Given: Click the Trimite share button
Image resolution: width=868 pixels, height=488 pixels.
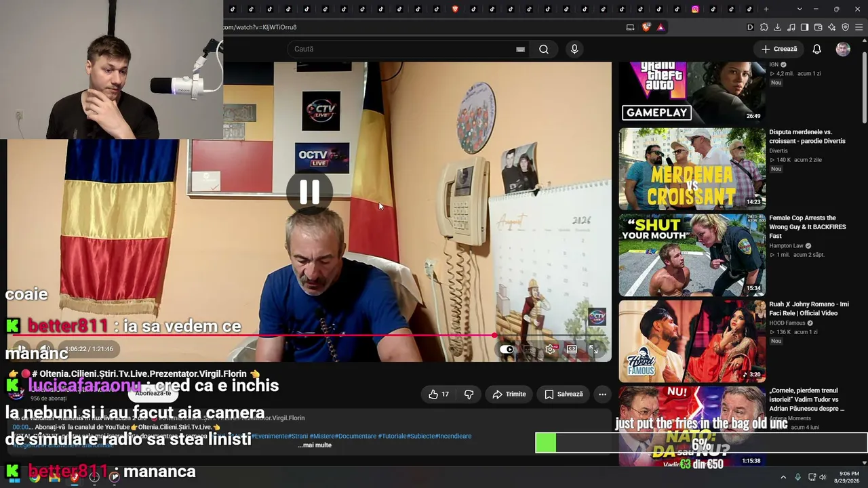Looking at the screenshot, I should coord(509,394).
